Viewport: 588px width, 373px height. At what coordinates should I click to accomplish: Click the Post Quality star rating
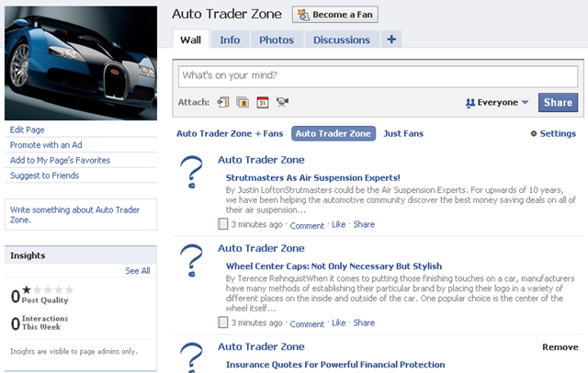click(48, 289)
